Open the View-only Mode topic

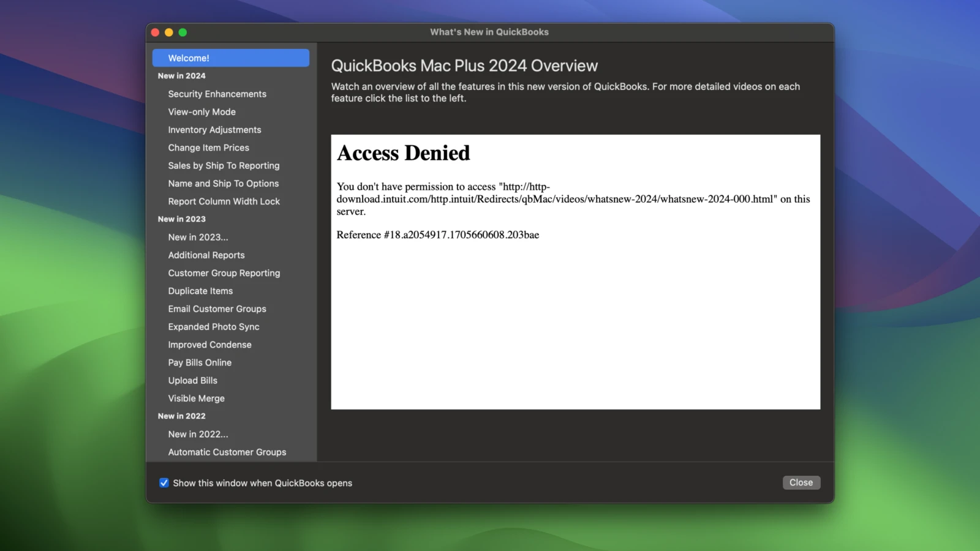pyautogui.click(x=202, y=111)
